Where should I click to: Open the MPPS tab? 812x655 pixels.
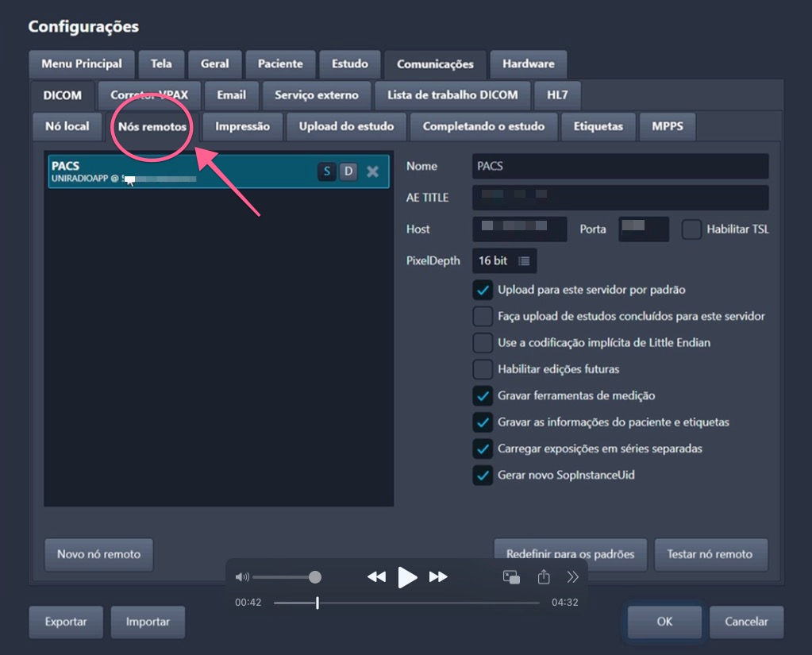pos(668,127)
